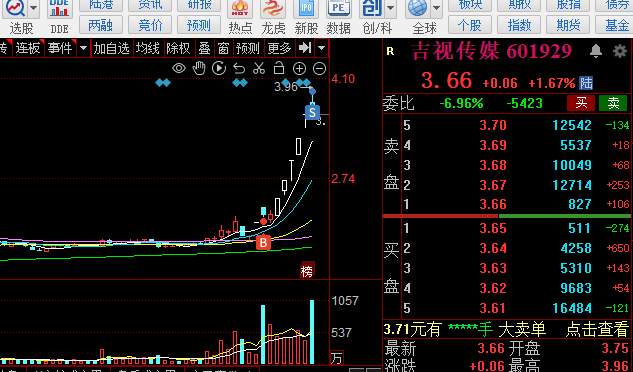Click the blue S sell marker on chart
Viewport: 633px width, 372px height.
click(312, 112)
